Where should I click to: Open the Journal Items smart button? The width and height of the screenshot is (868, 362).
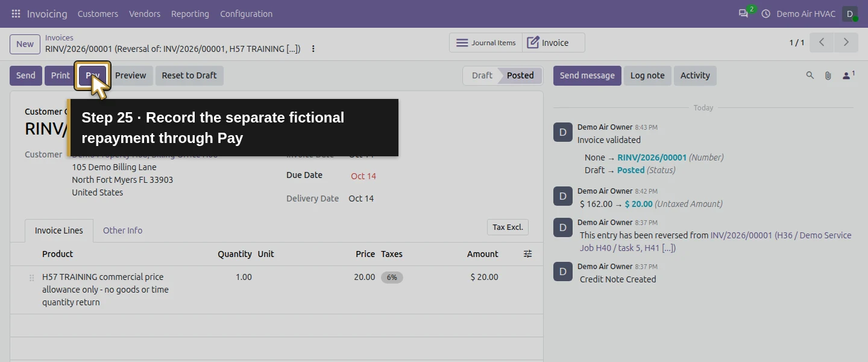pos(486,43)
